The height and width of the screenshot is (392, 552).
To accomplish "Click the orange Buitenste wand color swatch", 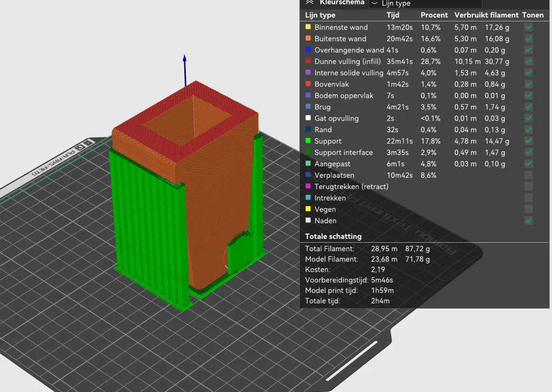I will 308,38.
